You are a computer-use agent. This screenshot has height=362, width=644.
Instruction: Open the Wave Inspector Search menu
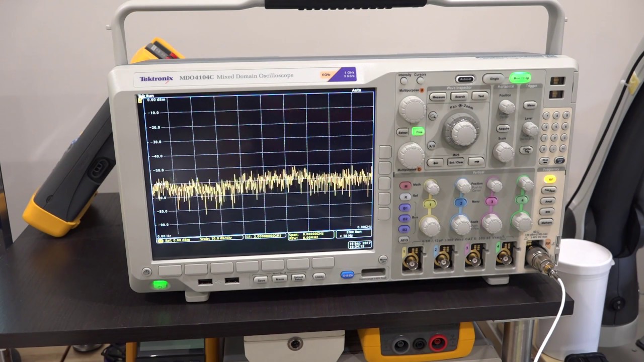[x=459, y=97]
